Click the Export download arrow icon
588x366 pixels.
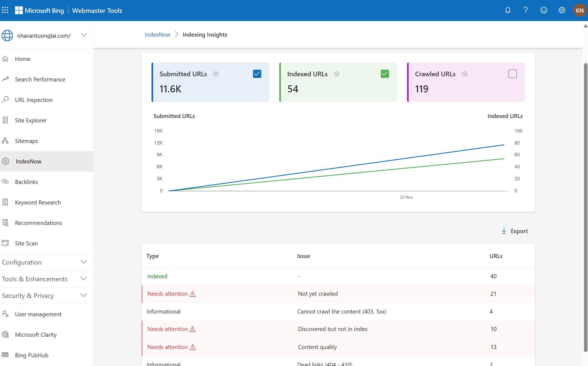pos(504,231)
